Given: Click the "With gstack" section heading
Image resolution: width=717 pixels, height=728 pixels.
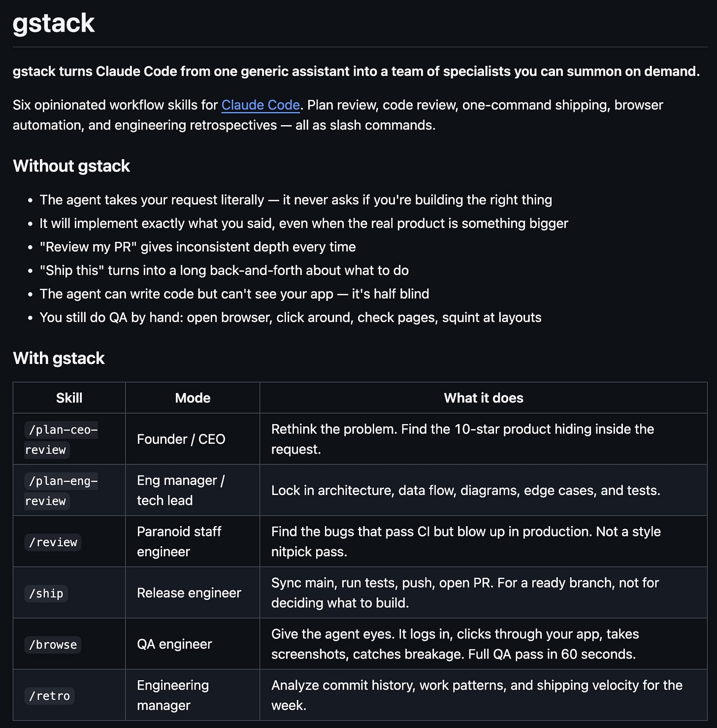Looking at the screenshot, I should click(59, 358).
